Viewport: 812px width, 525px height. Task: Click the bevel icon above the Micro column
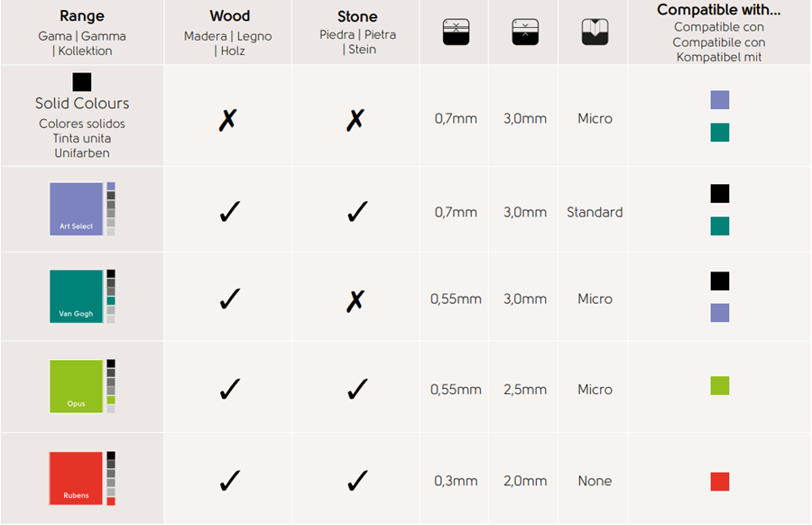pos(595,32)
